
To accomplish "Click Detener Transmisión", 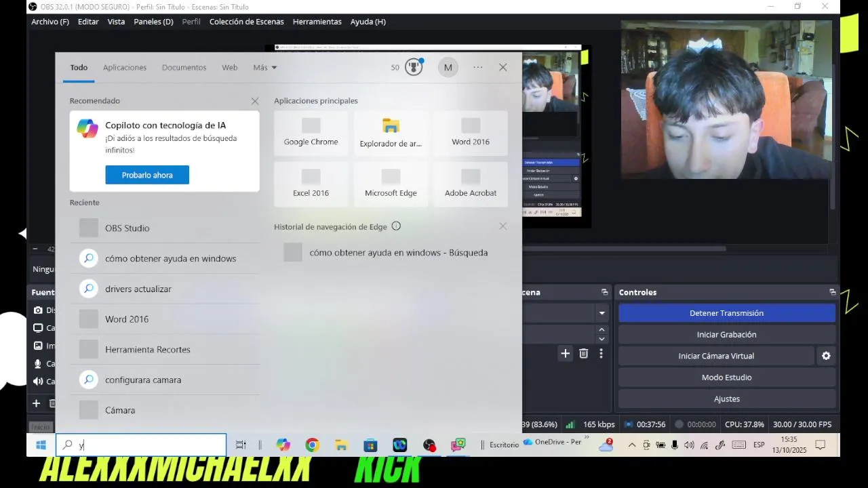I will 726,313.
